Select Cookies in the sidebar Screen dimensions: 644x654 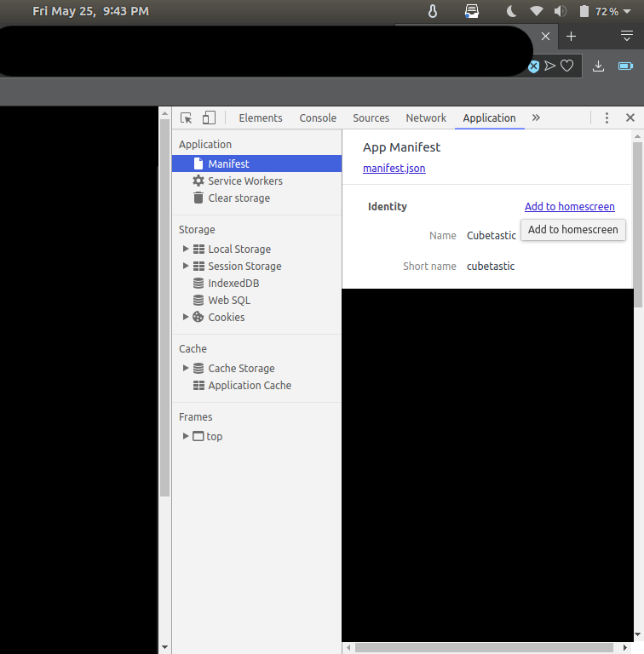tap(226, 317)
